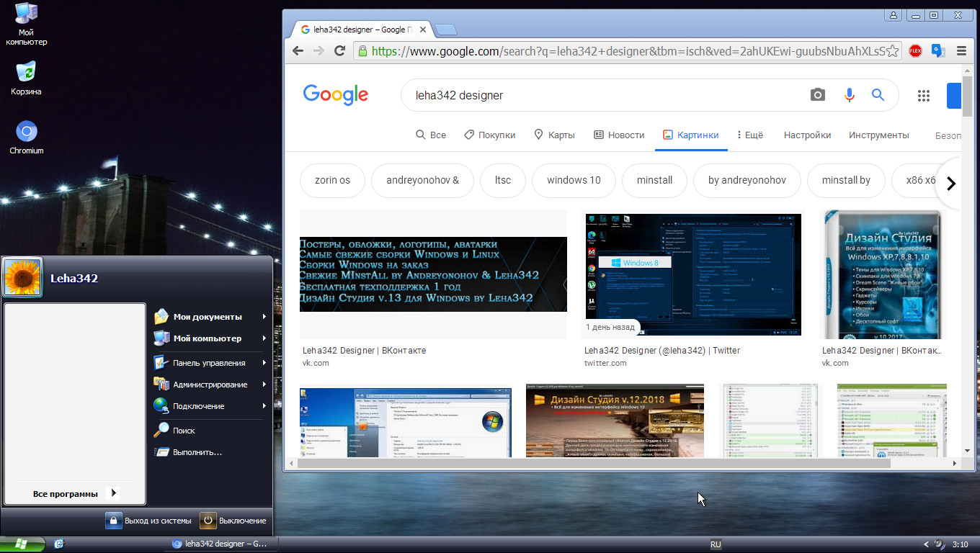Viewport: 980px width, 553px height.
Task: Switch to the Shopping (Покупки) tab
Action: 490,135
